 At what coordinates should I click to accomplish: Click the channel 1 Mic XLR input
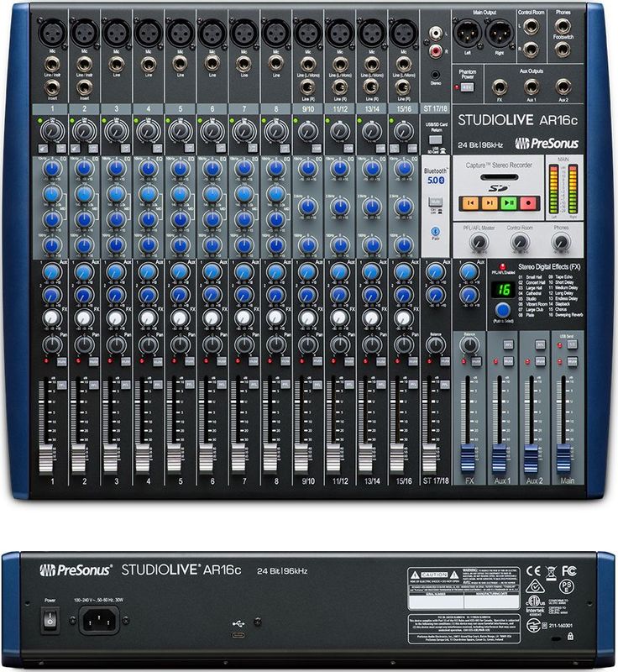52,33
